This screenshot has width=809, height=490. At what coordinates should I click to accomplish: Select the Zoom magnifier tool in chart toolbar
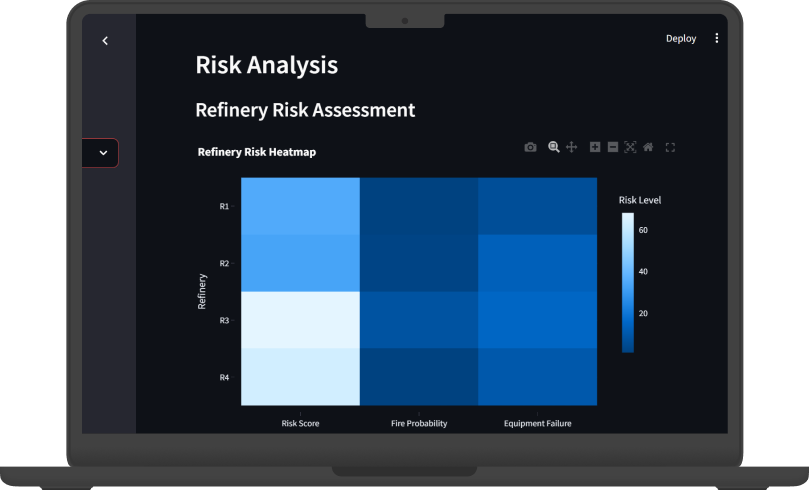coord(553,147)
